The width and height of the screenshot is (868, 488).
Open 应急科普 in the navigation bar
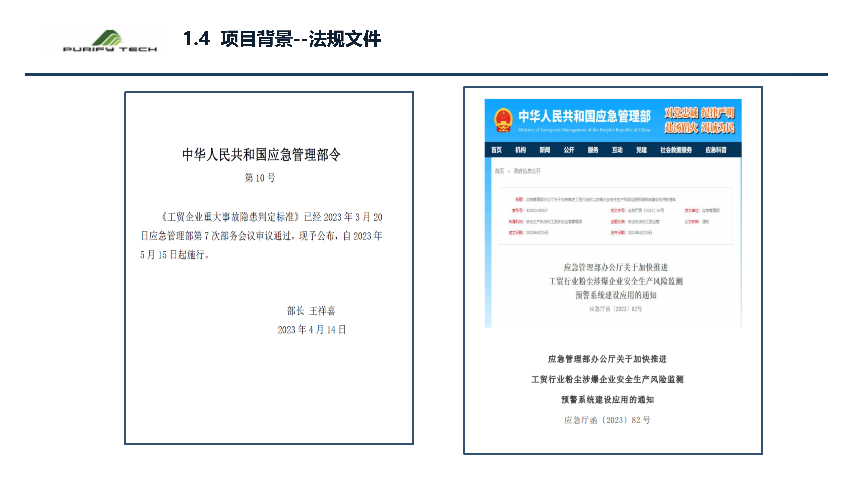(x=716, y=150)
